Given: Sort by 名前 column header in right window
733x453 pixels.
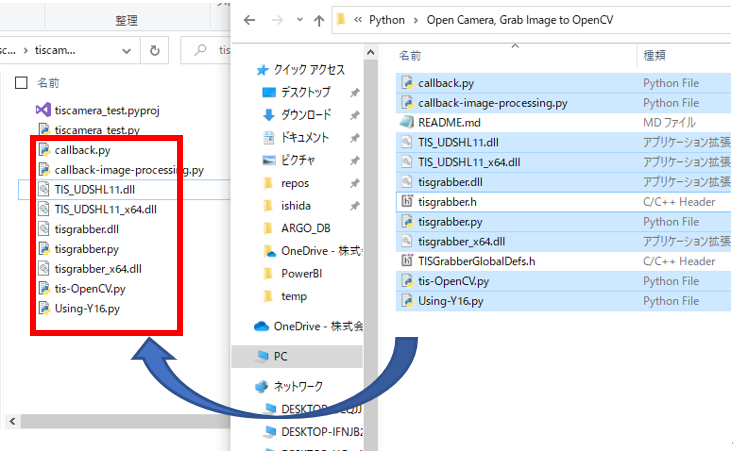Looking at the screenshot, I should (410, 56).
